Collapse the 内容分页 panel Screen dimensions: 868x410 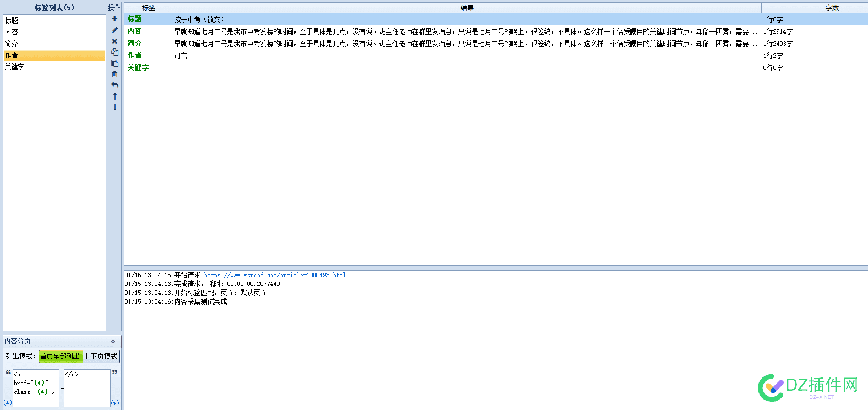tap(113, 342)
